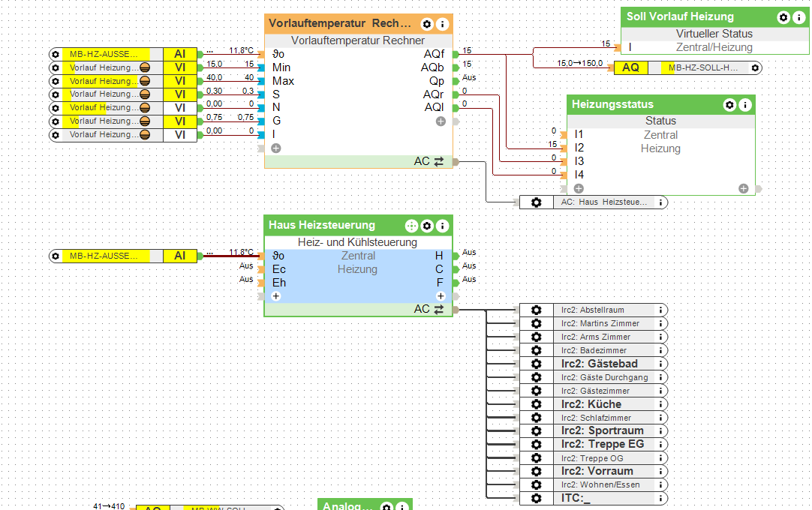This screenshot has height=510, width=812.
Task: Open gear icon on Soll Vorlauf Heizung
Action: [783, 17]
